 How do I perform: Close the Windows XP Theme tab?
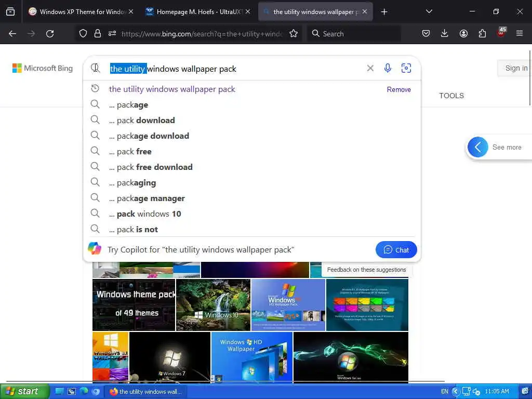tap(131, 12)
